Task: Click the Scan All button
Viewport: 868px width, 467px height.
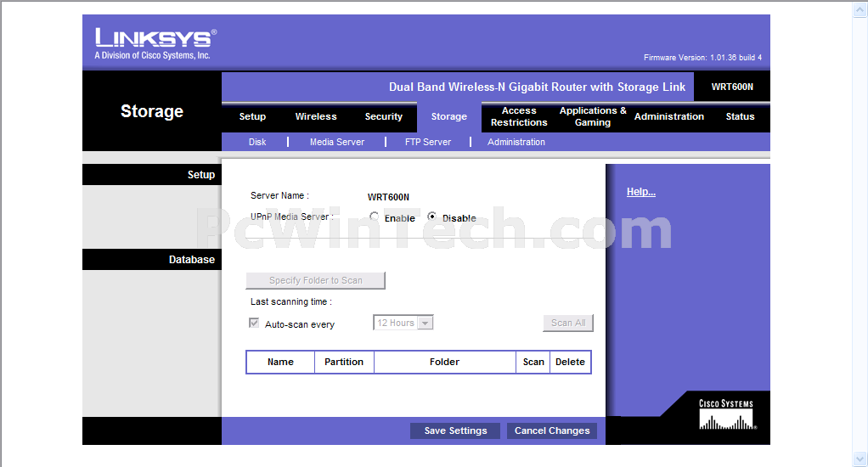Action: tap(568, 324)
